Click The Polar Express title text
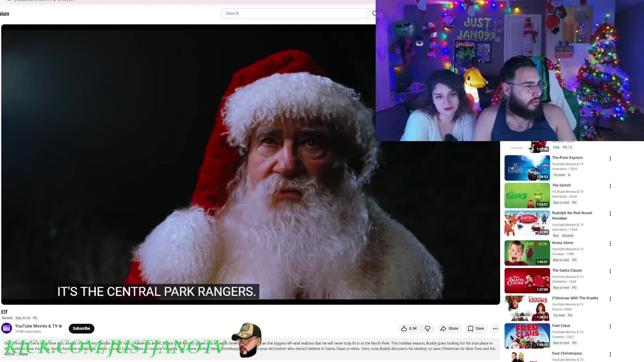This screenshot has width=644, height=362. (x=567, y=157)
